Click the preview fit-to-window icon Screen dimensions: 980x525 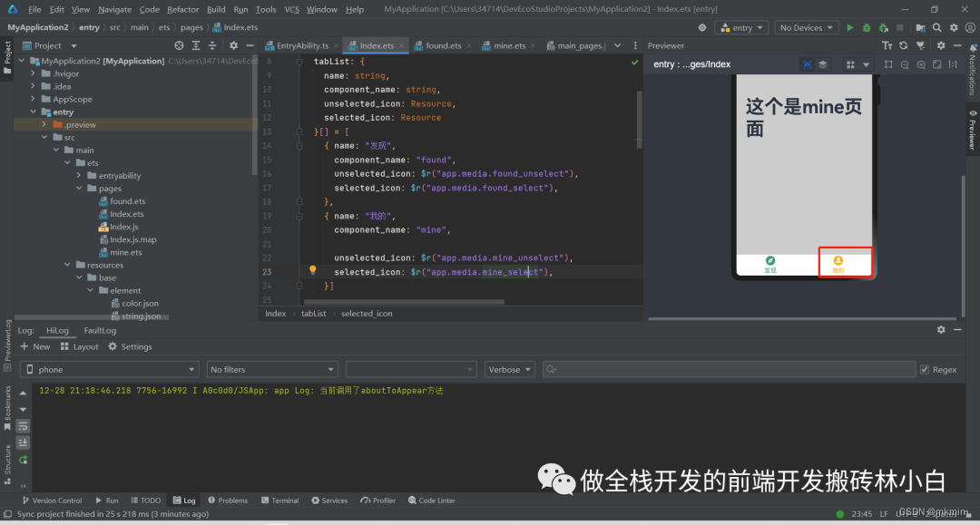pyautogui.click(x=936, y=64)
